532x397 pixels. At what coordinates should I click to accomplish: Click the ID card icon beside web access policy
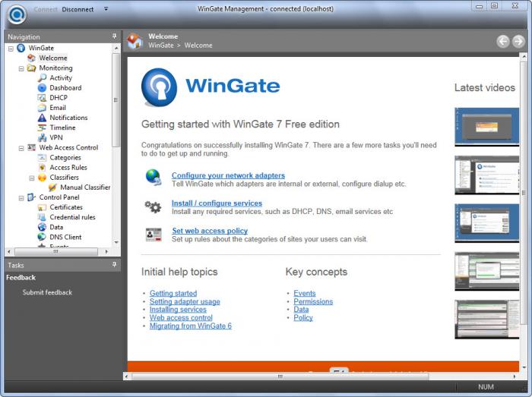[x=154, y=235]
